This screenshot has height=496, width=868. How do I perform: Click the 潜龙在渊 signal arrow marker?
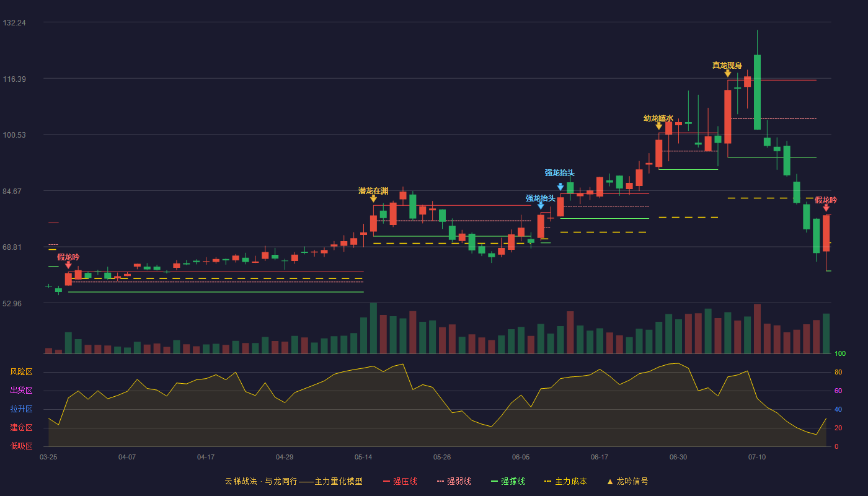373,198
